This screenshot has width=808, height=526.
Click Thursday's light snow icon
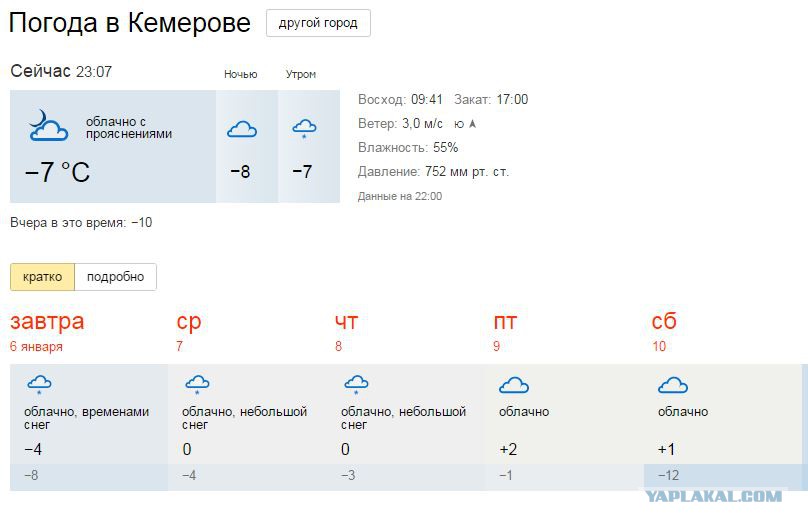pyautogui.click(x=355, y=384)
